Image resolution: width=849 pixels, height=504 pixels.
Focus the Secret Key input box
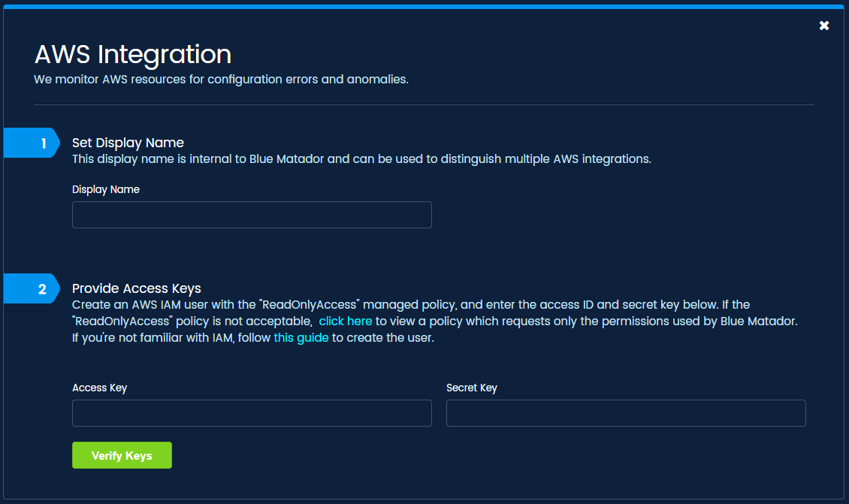pyautogui.click(x=626, y=413)
